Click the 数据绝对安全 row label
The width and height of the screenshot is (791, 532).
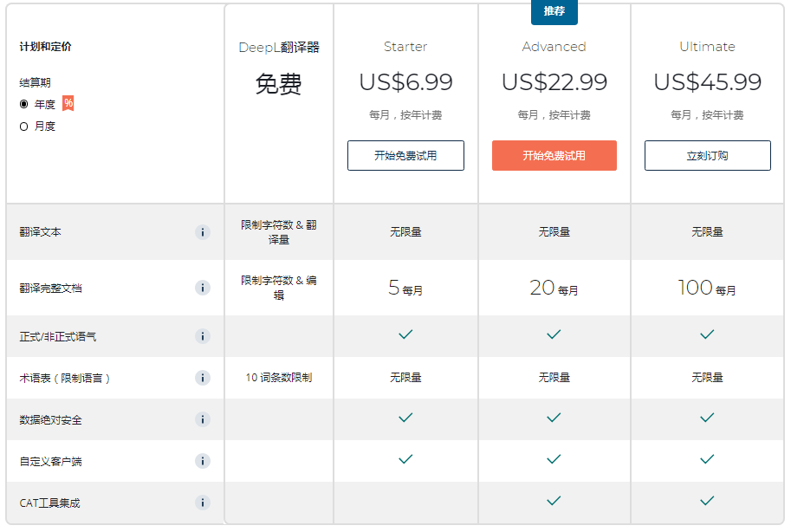coord(50,420)
